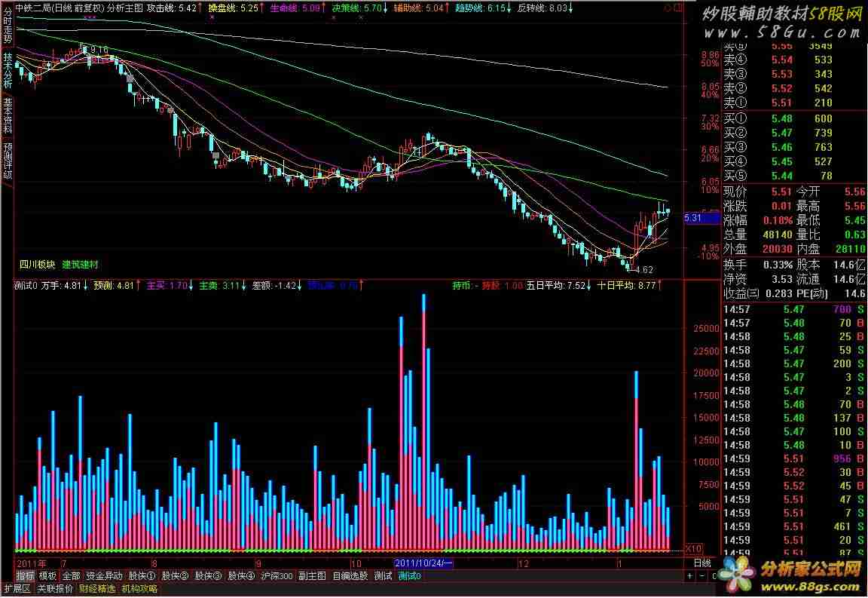Click the 日线 period selector
Screen dimensions: 868x598
[x=702, y=563]
